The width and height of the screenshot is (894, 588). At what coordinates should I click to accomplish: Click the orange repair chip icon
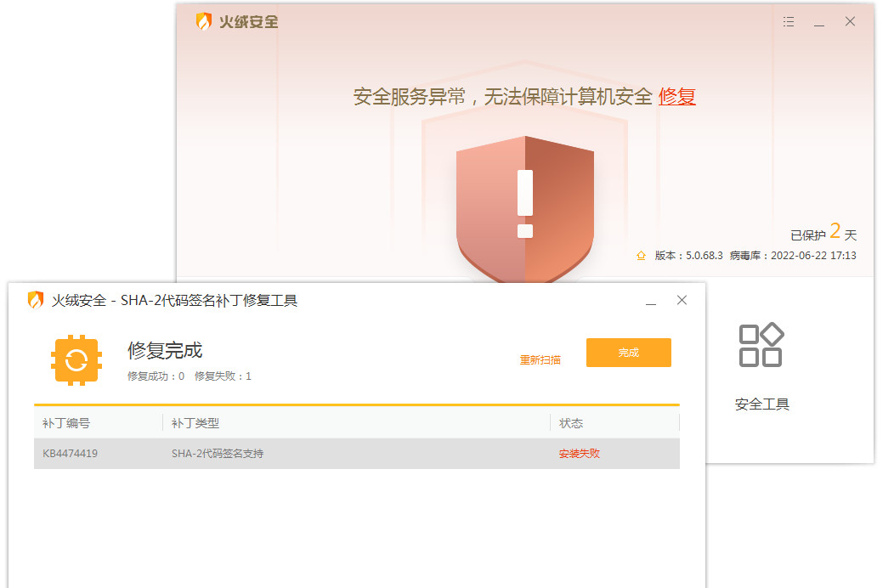pyautogui.click(x=76, y=360)
